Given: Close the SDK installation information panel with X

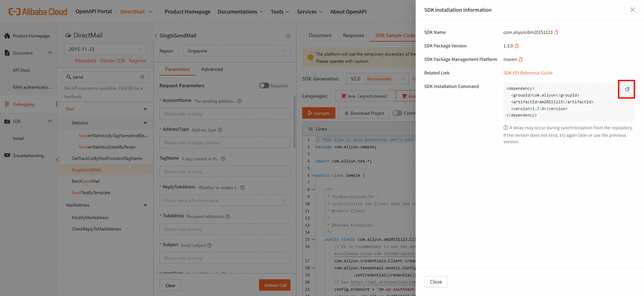Looking at the screenshot, I should (632, 10).
